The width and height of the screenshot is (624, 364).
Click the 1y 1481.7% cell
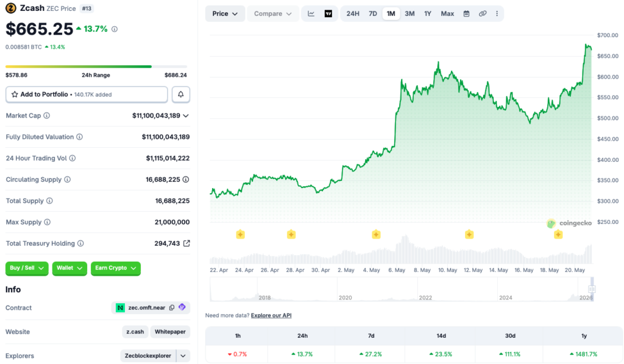(583, 354)
